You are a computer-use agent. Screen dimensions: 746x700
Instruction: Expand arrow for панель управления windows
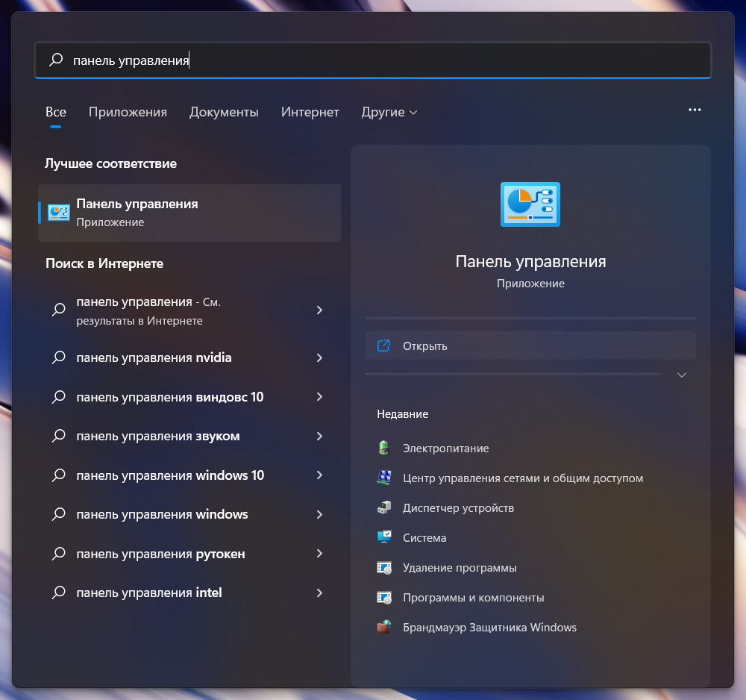click(319, 514)
